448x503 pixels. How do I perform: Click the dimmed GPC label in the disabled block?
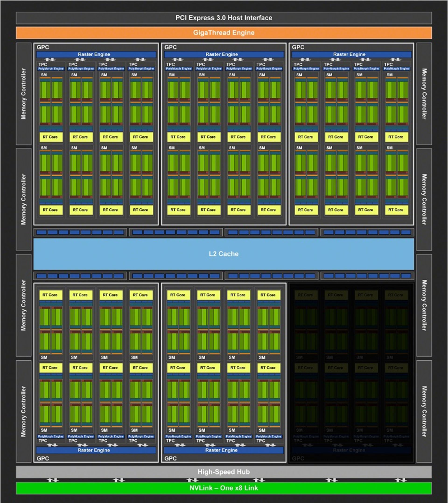tap(298, 458)
